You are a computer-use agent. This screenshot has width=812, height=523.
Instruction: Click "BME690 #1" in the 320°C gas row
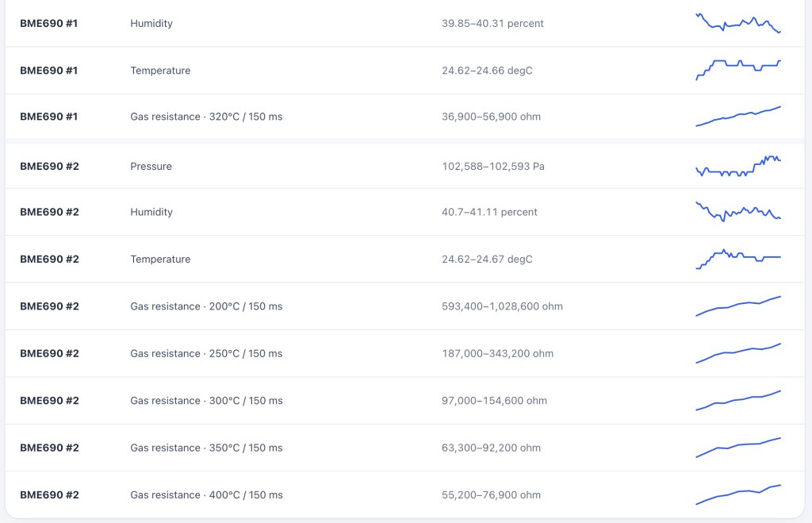point(48,117)
